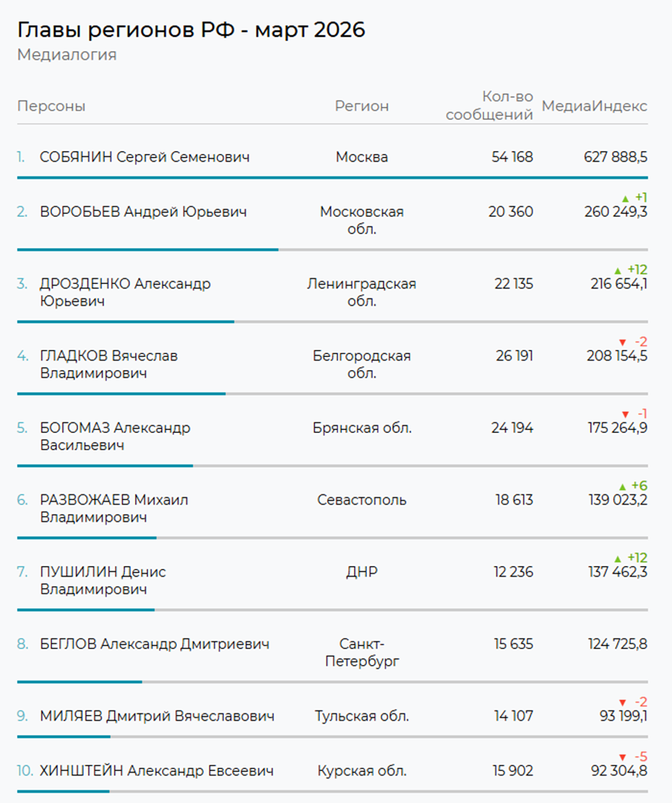This screenshot has width=672, height=803.
Task: Click the green up arrow in Дрозденко's row
Action: point(617,270)
